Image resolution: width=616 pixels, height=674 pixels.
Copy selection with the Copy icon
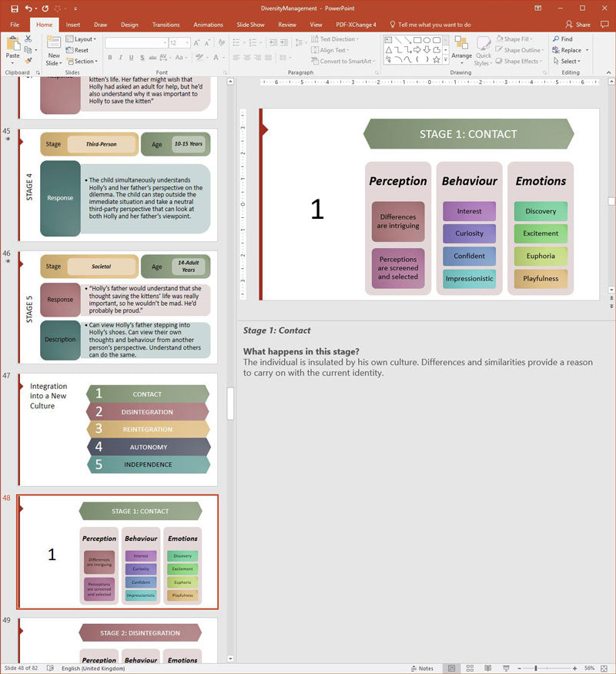(x=28, y=50)
